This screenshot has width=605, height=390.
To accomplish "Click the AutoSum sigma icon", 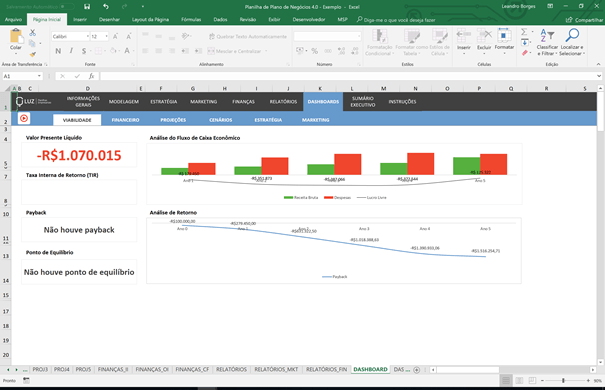I will 524,32.
